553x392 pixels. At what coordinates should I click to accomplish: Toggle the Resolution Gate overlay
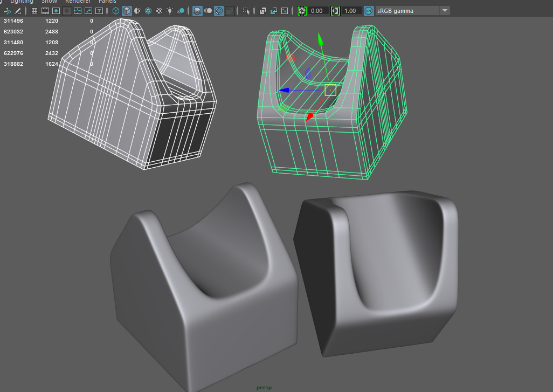[56, 11]
